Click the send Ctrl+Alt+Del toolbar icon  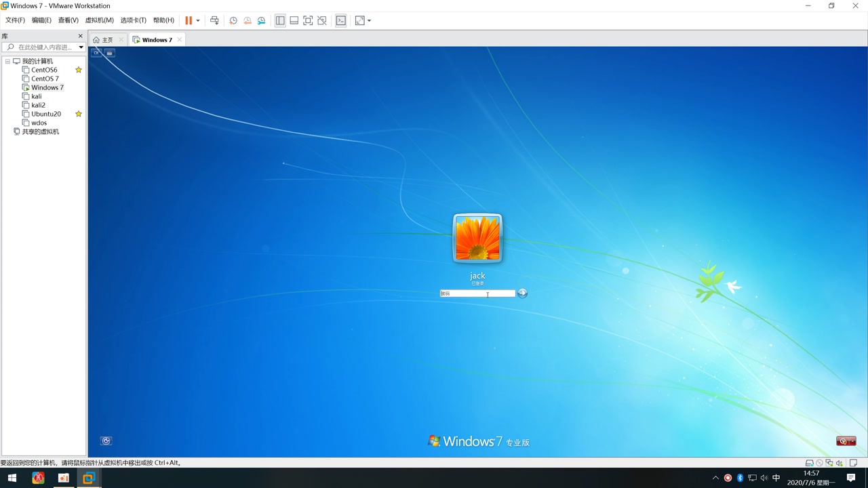(214, 20)
